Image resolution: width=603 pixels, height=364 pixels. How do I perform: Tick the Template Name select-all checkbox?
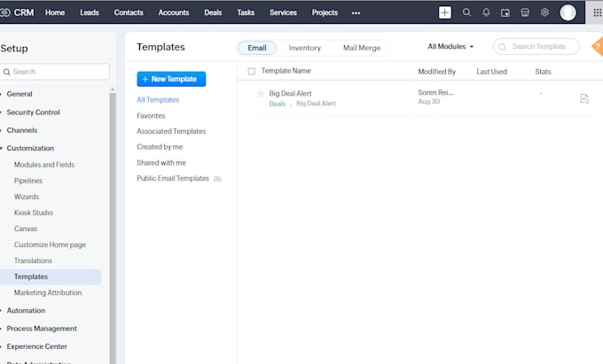(252, 72)
